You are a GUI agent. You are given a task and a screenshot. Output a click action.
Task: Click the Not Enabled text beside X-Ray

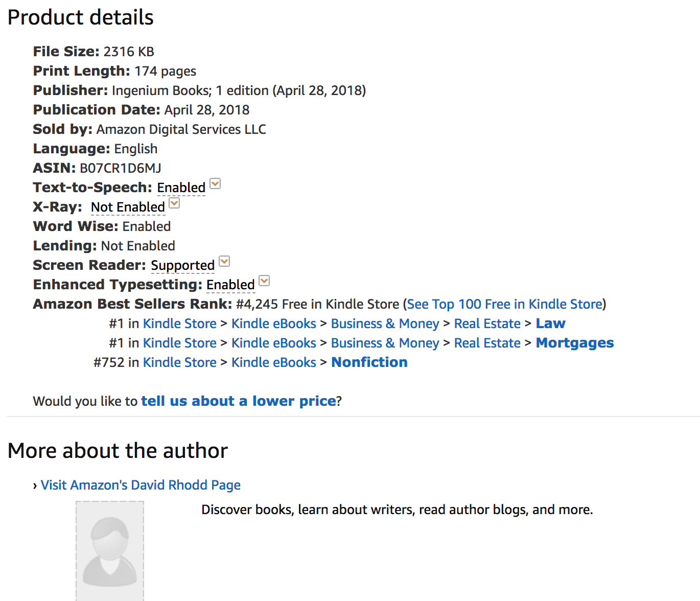(x=128, y=206)
